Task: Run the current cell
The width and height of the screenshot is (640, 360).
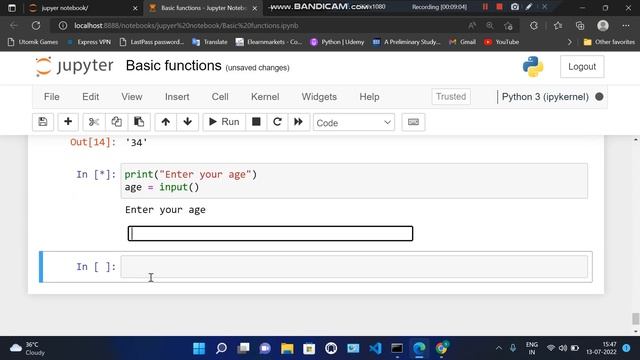Action: point(224,122)
